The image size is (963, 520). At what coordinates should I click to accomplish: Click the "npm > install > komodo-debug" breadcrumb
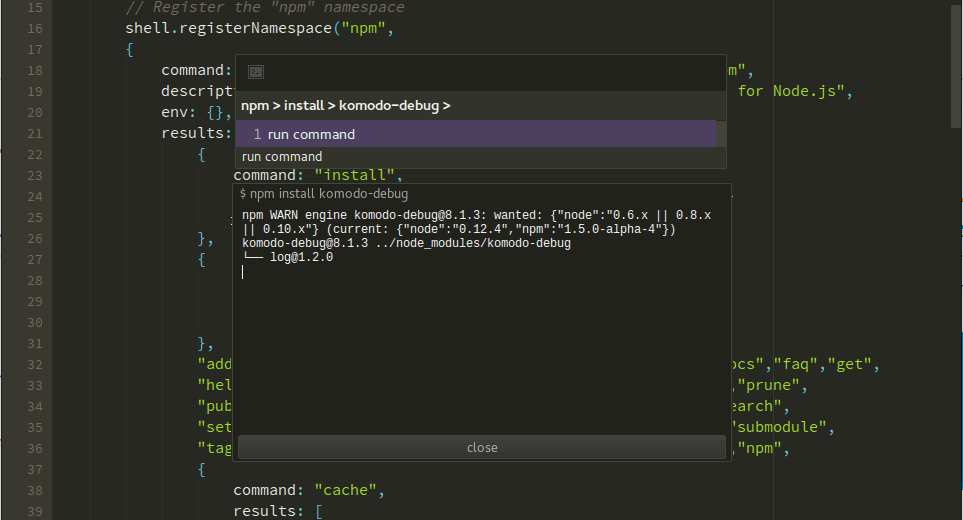coord(345,105)
